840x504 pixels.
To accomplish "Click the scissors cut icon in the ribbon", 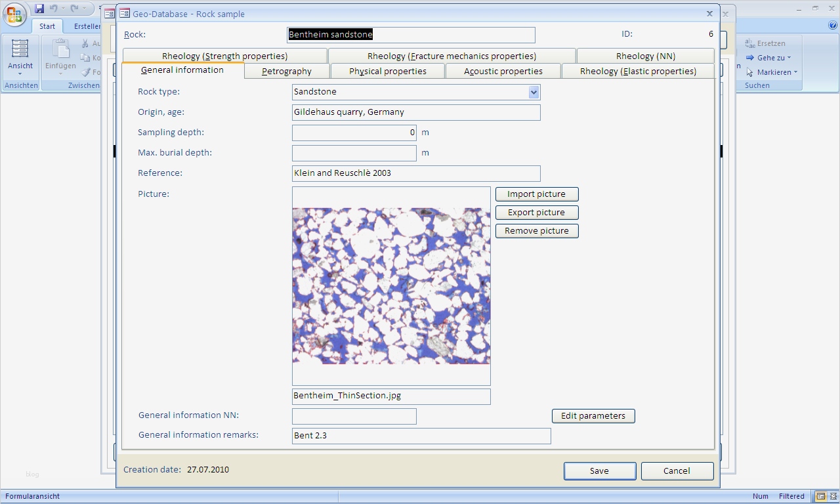I will click(x=85, y=43).
